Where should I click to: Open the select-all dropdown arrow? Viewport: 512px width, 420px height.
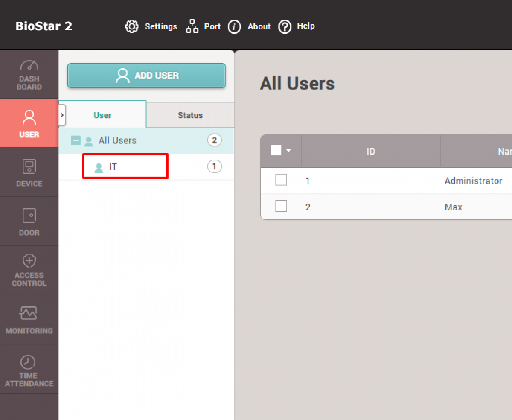point(289,151)
